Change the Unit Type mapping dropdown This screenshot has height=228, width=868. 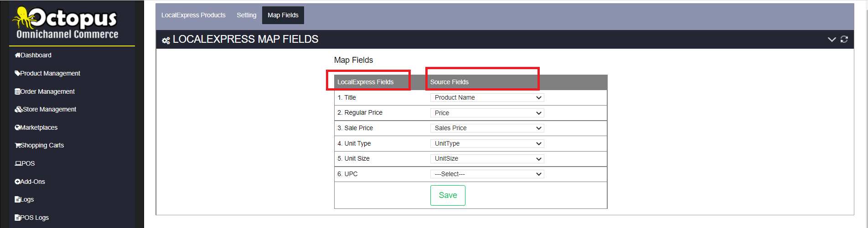[487, 143]
